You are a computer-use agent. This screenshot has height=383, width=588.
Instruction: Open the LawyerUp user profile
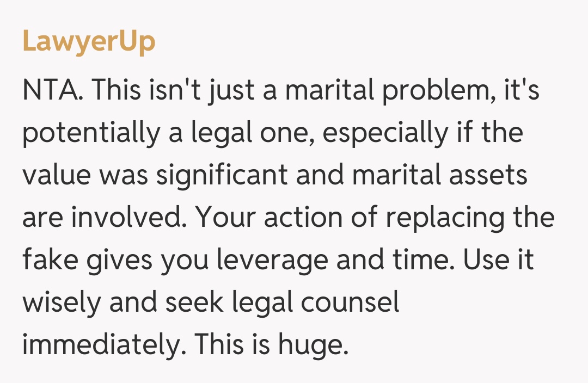click(x=89, y=41)
